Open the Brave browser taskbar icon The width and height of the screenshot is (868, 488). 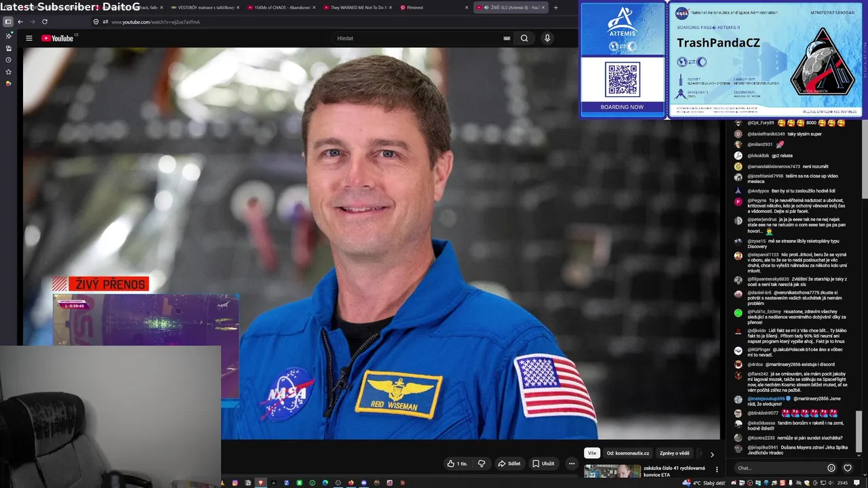tap(260, 483)
